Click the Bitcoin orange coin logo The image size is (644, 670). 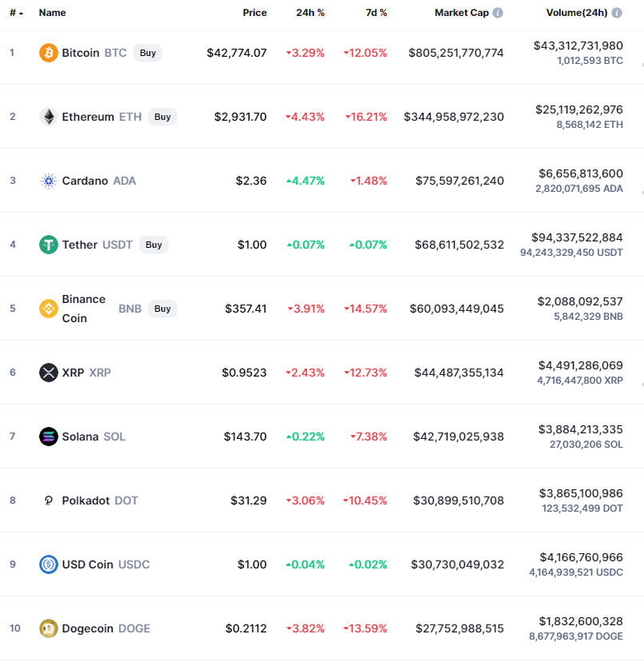(49, 53)
